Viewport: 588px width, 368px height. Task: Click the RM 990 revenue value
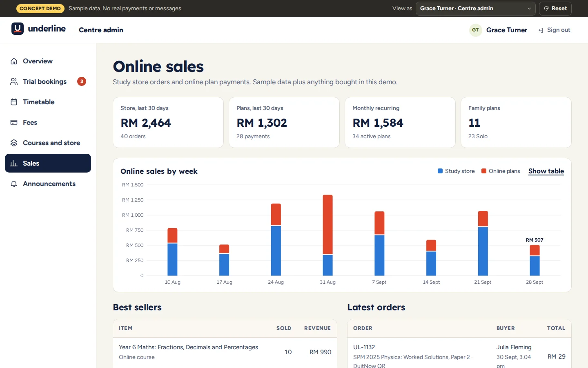point(320,352)
